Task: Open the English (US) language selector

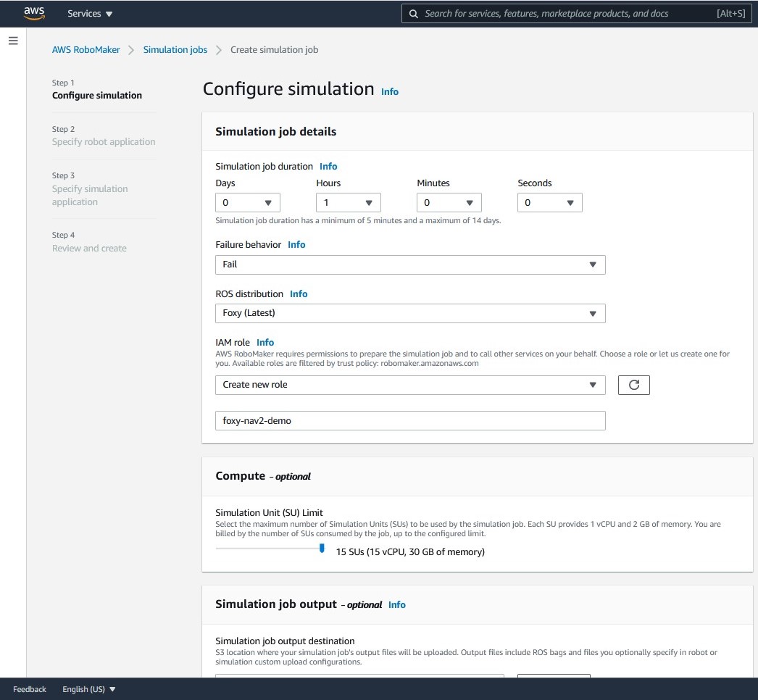Action: coord(89,689)
